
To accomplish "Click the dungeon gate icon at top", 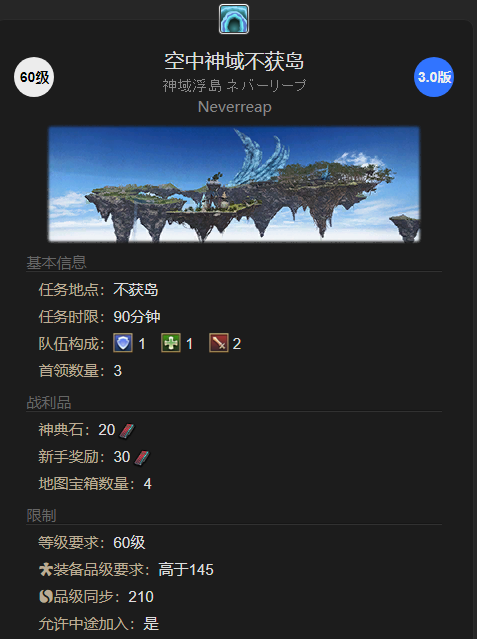I will pyautogui.click(x=234, y=19).
